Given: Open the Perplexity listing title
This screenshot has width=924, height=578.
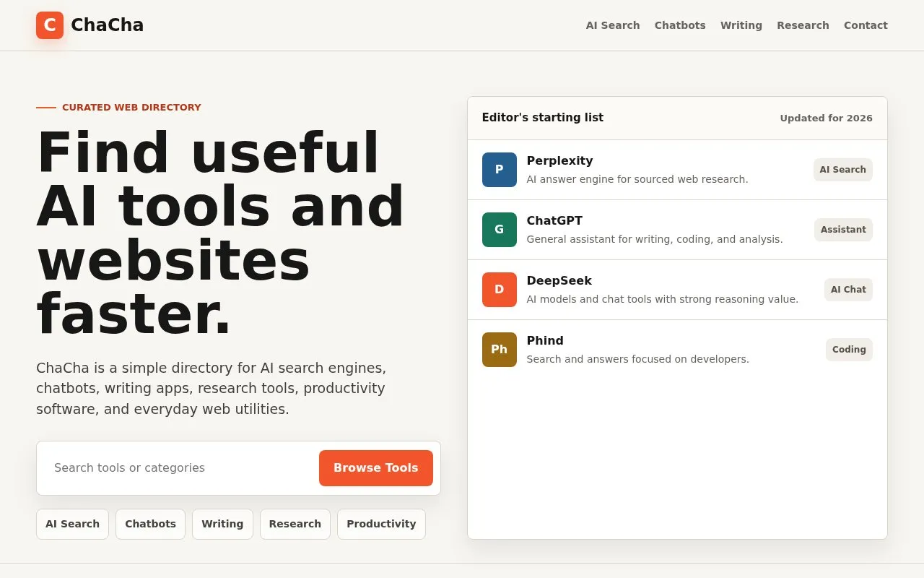Looking at the screenshot, I should click(559, 160).
